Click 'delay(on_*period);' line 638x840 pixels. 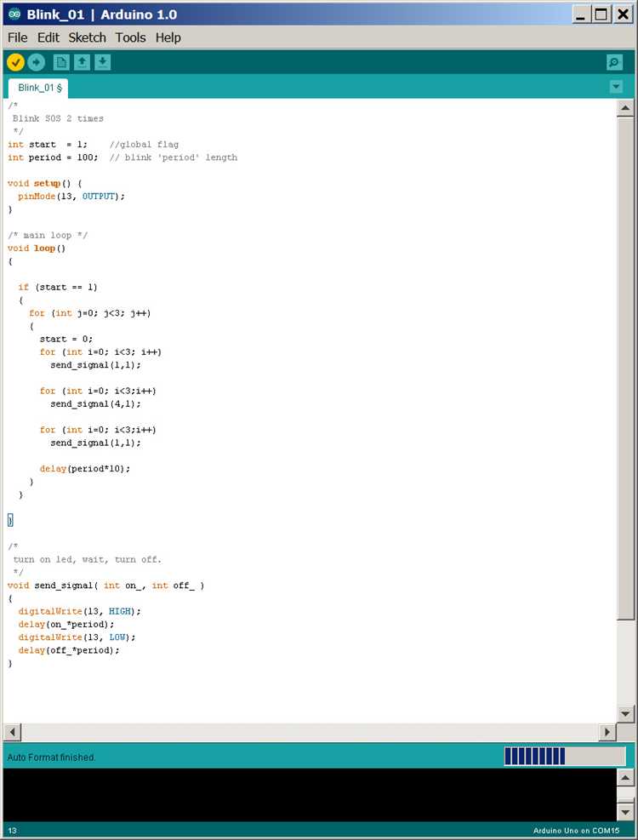pyautogui.click(x=66, y=625)
